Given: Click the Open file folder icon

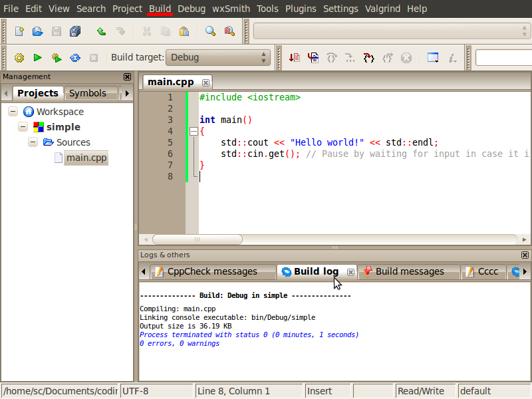Looking at the screenshot, I should click(x=38, y=31).
